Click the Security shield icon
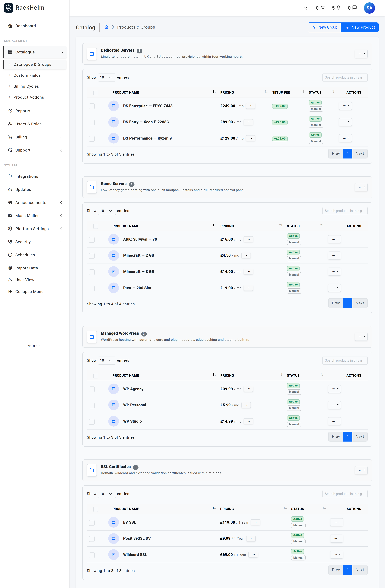The image size is (385, 588). point(10,242)
